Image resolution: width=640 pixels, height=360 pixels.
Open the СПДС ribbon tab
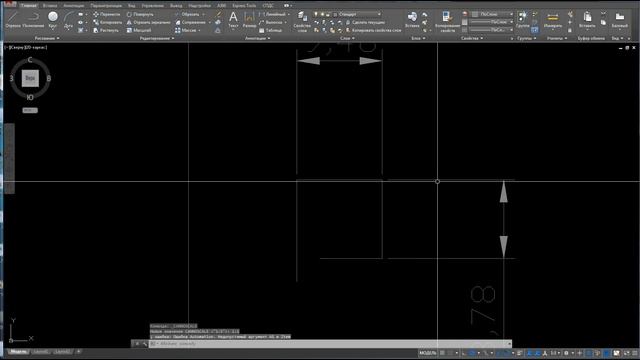pyautogui.click(x=268, y=6)
